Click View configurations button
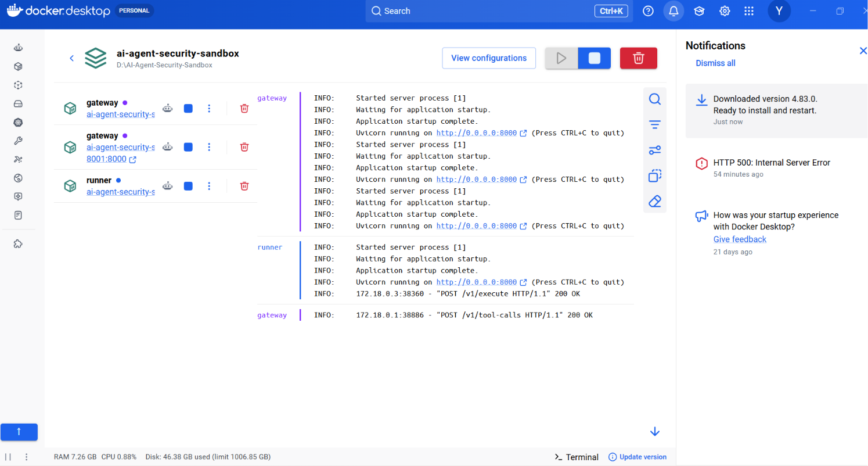This screenshot has width=868, height=466. (489, 58)
